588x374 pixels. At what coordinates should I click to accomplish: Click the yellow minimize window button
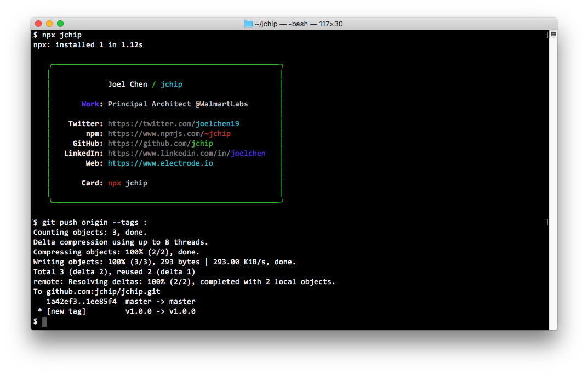[49, 24]
